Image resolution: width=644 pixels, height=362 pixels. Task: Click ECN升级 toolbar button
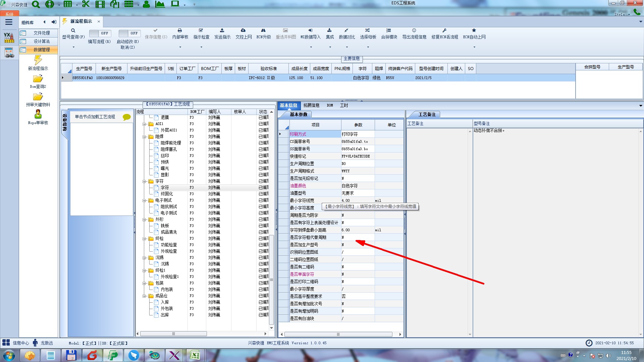[x=263, y=34]
